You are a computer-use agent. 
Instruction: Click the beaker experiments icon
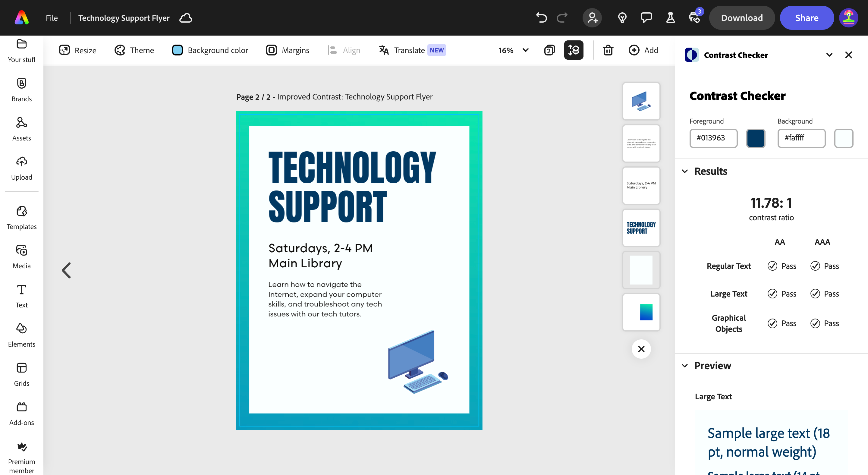[670, 17]
